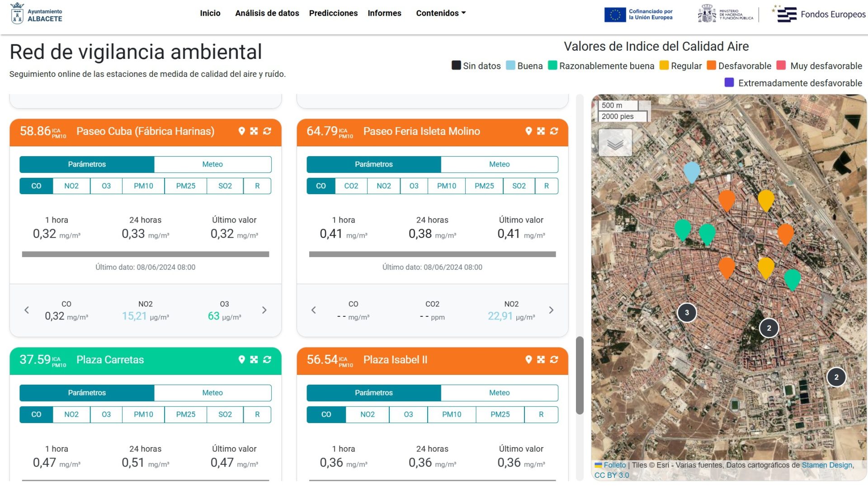Open the Contenidos dropdown menu
The height and width of the screenshot is (486, 868).
coord(440,13)
